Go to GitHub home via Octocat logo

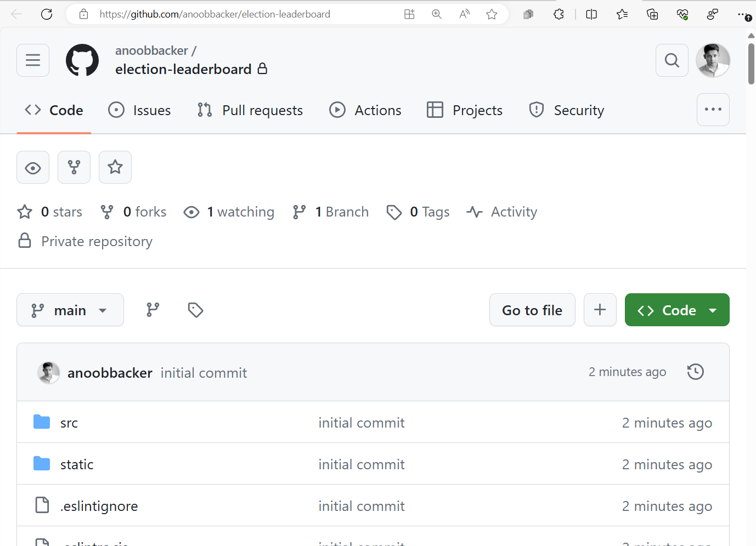point(82,60)
